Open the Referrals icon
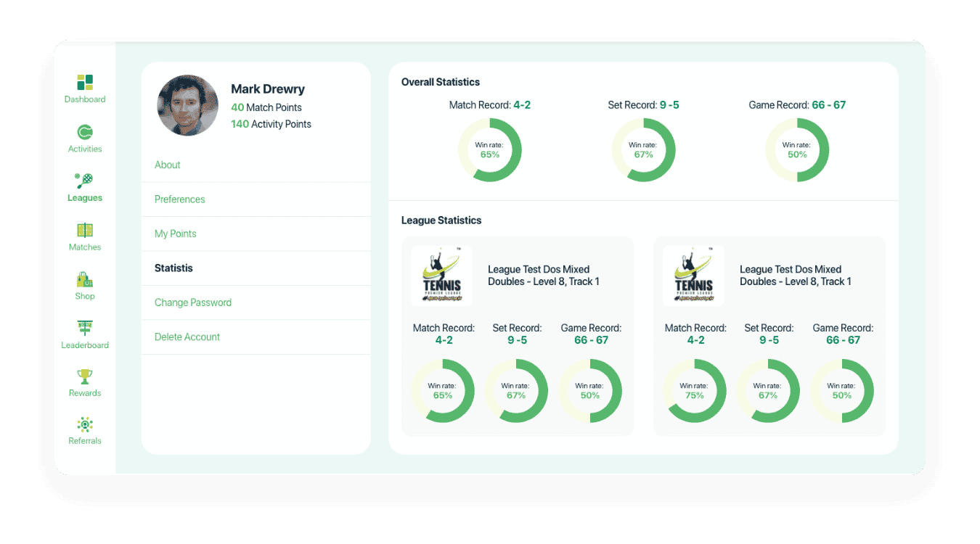Screen dimensions: 980x544 pos(85,424)
